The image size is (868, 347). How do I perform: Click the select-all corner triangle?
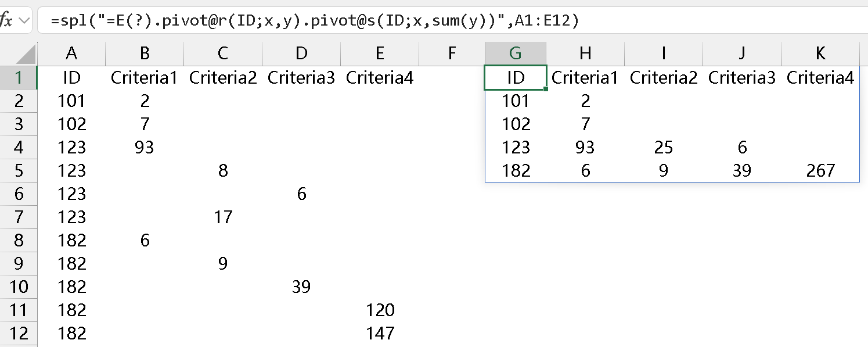[x=26, y=55]
